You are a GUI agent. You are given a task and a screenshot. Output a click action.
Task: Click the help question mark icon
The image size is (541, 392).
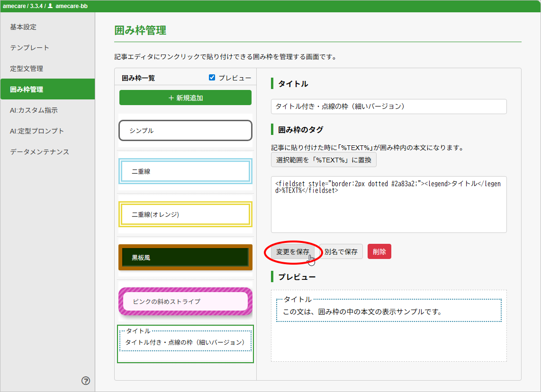(86, 381)
